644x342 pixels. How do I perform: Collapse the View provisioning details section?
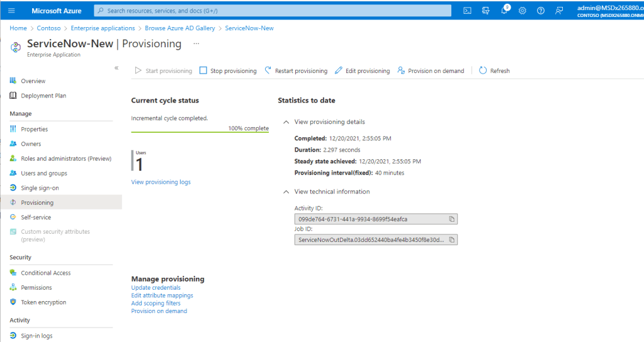pos(286,122)
